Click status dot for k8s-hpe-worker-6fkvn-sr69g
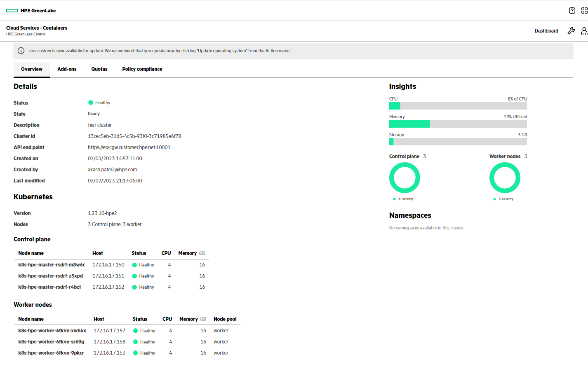Viewport: 588px width, 369px height. [135, 342]
